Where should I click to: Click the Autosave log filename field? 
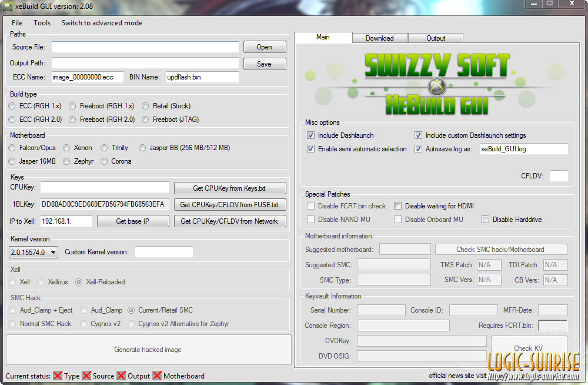524,149
